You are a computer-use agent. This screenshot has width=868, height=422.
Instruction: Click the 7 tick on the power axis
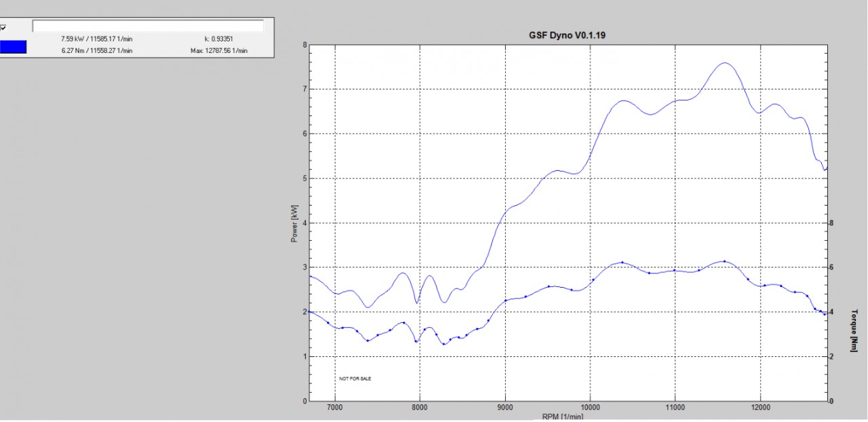tap(304, 90)
